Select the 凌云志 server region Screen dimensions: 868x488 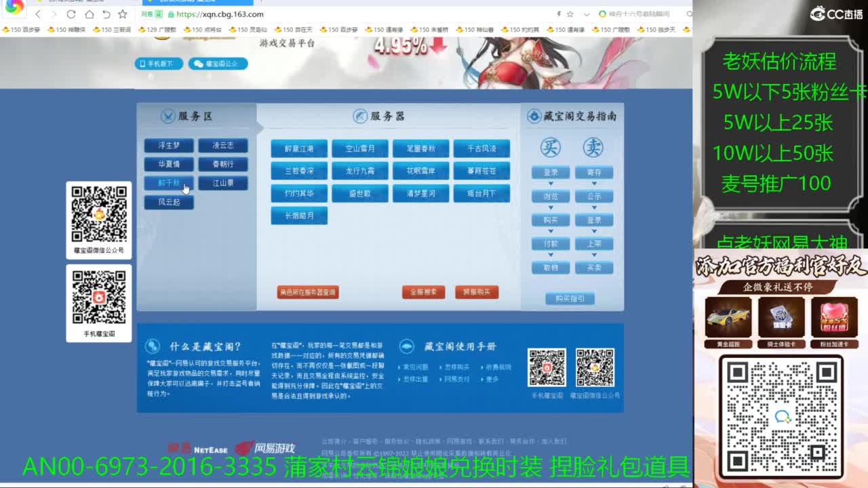click(x=223, y=146)
